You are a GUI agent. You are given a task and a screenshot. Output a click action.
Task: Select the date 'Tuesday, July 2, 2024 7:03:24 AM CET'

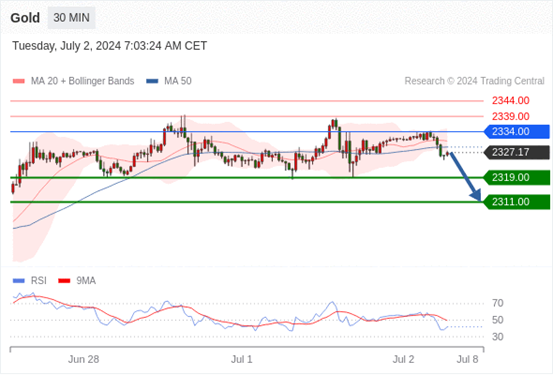(109, 46)
